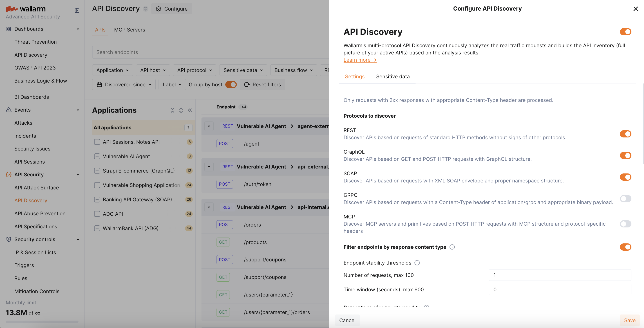644x328 pixels.
Task: Click the info icon next to Endpoint stability thresholds
Action: click(x=417, y=263)
